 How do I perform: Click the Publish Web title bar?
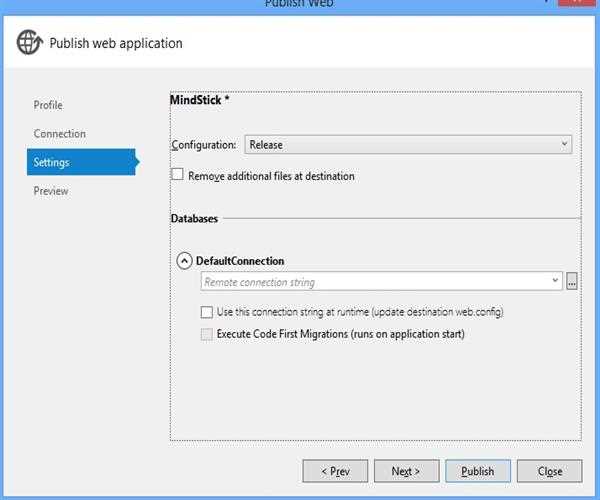point(300,4)
